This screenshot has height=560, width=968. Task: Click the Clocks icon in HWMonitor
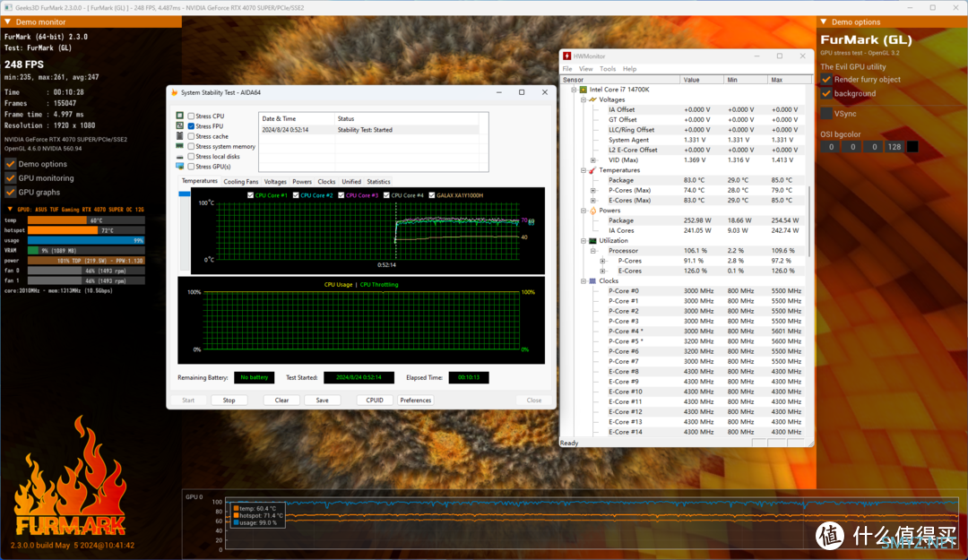point(592,281)
